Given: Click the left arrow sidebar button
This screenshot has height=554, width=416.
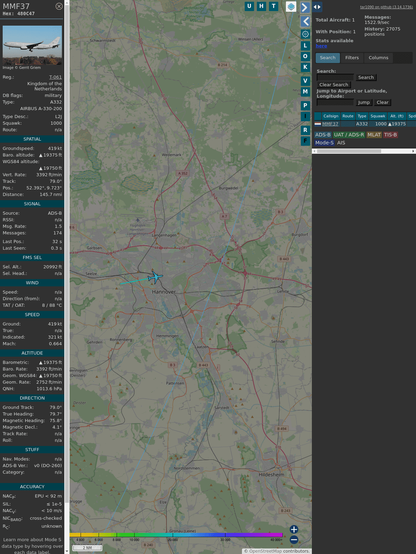Looking at the screenshot, I should pyautogui.click(x=305, y=21).
